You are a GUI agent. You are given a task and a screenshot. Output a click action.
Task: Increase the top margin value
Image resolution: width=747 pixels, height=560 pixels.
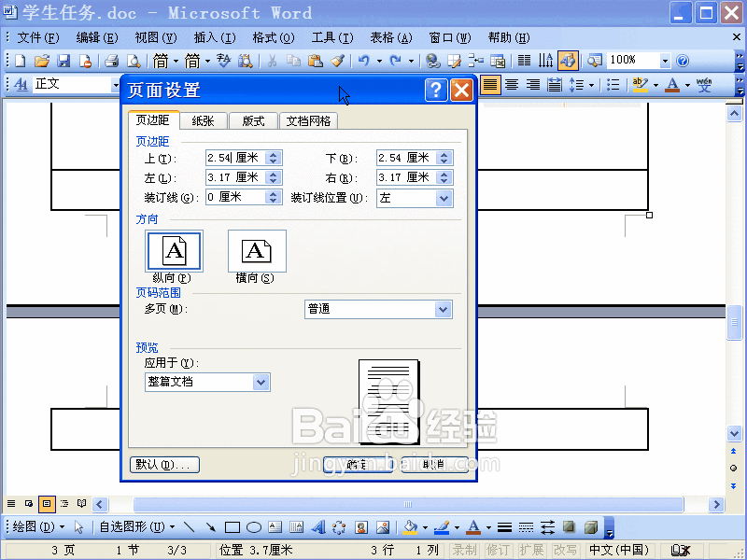click(x=271, y=152)
